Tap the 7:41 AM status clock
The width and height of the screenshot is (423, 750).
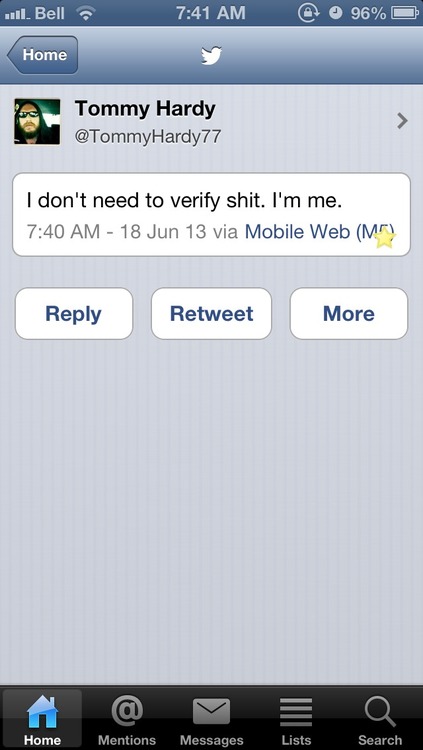click(211, 13)
